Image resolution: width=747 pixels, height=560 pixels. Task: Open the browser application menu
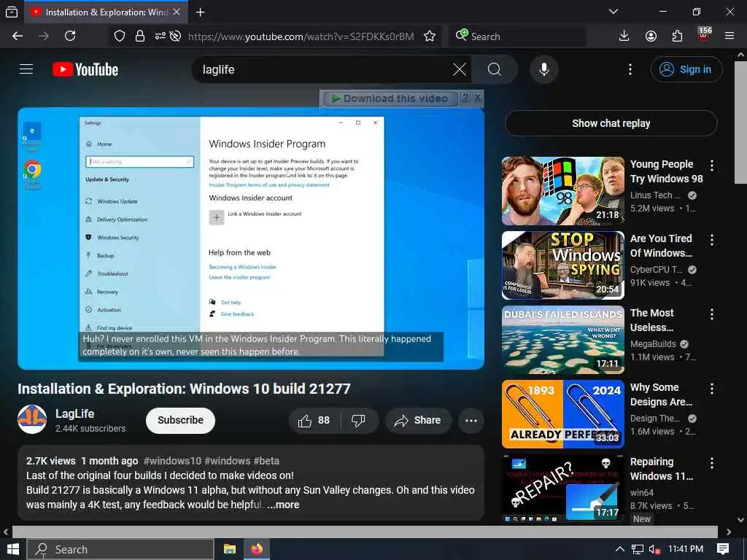pyautogui.click(x=729, y=36)
